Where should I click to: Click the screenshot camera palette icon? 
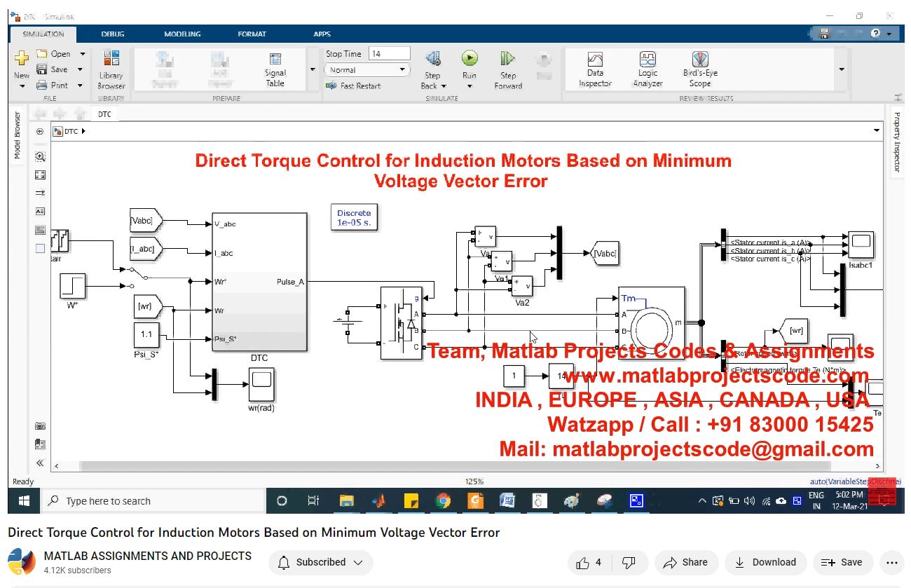coord(40,426)
